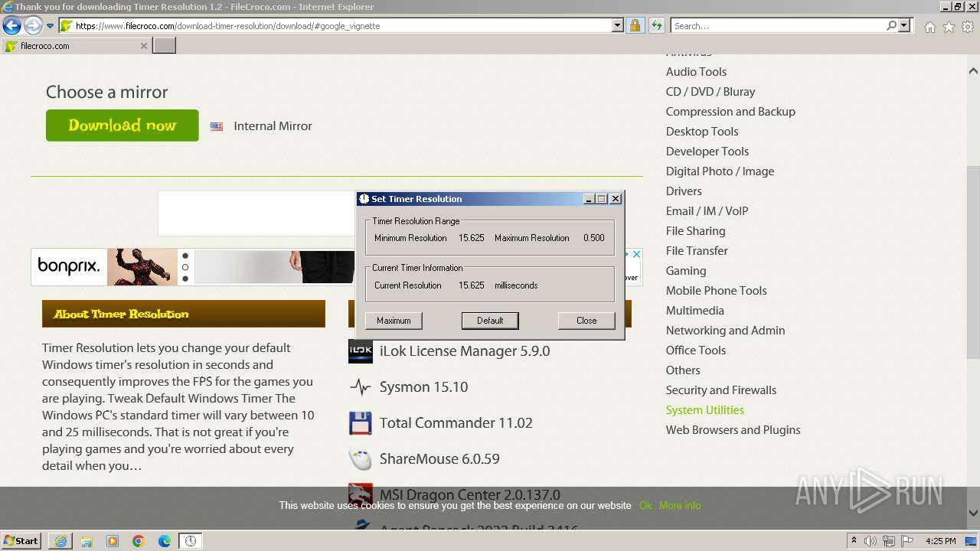
Task: Open the File Transfer category
Action: (x=697, y=251)
